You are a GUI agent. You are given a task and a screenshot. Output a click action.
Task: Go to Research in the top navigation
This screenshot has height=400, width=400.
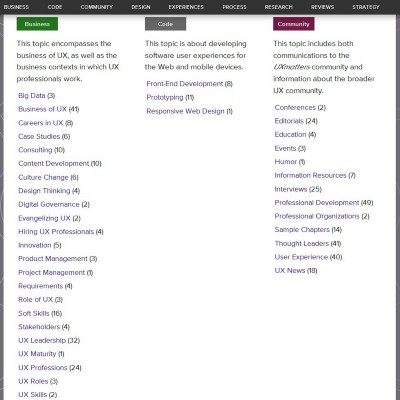(x=279, y=7)
